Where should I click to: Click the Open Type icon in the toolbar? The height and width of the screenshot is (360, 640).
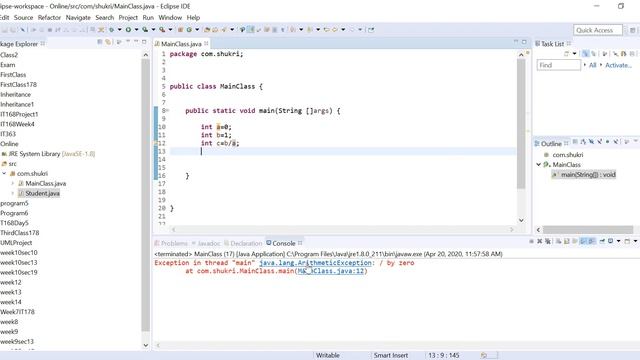(x=207, y=29)
